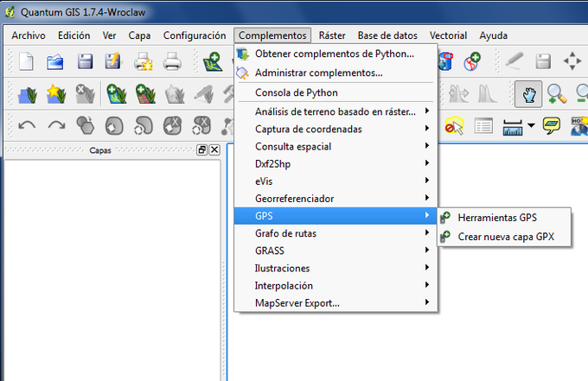588x381 pixels.
Task: Open the Capa menu
Action: 139,35
